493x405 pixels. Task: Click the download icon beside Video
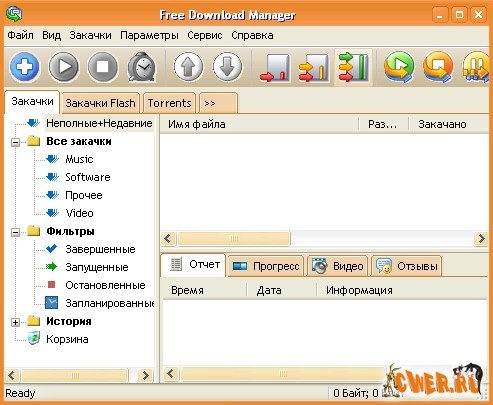[52, 213]
